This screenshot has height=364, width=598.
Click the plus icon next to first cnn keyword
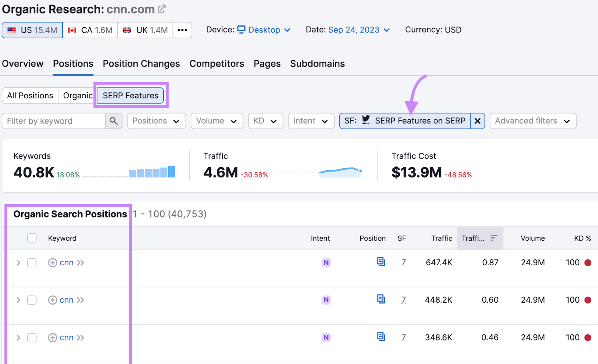52,262
